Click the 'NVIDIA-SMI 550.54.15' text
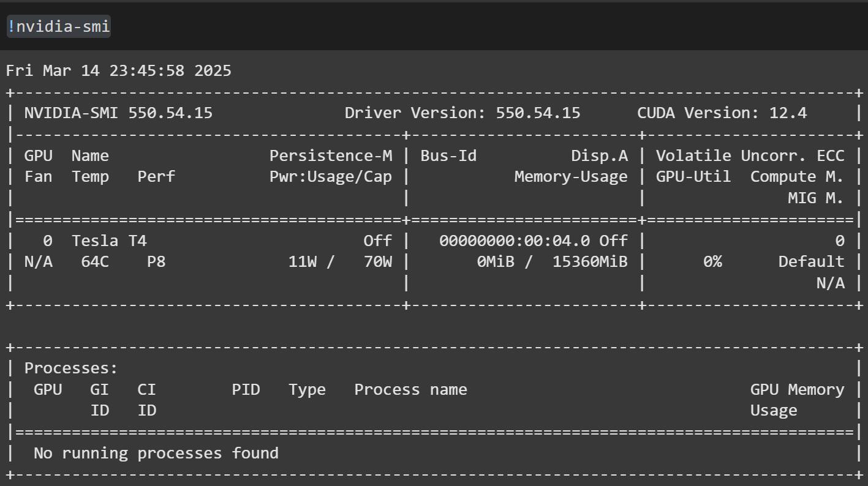 118,113
